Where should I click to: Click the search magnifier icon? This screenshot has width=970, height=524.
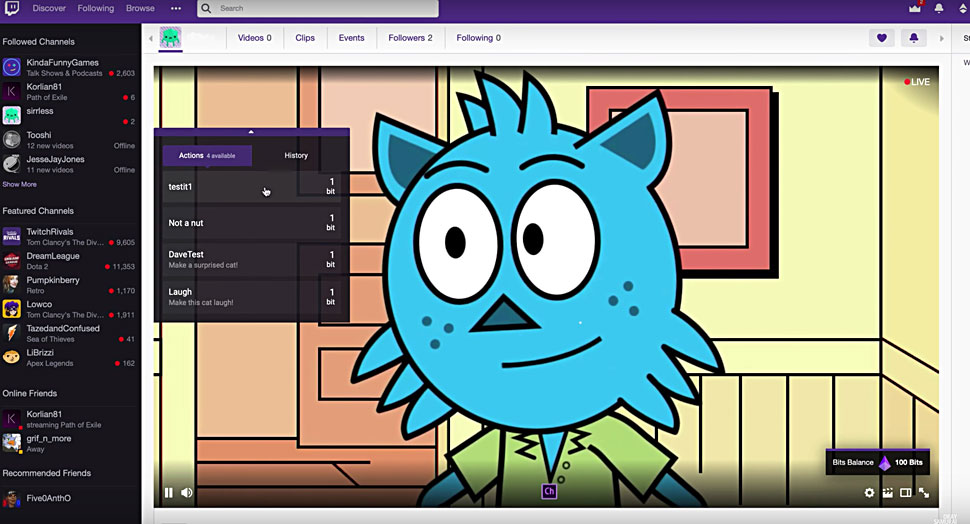point(207,9)
